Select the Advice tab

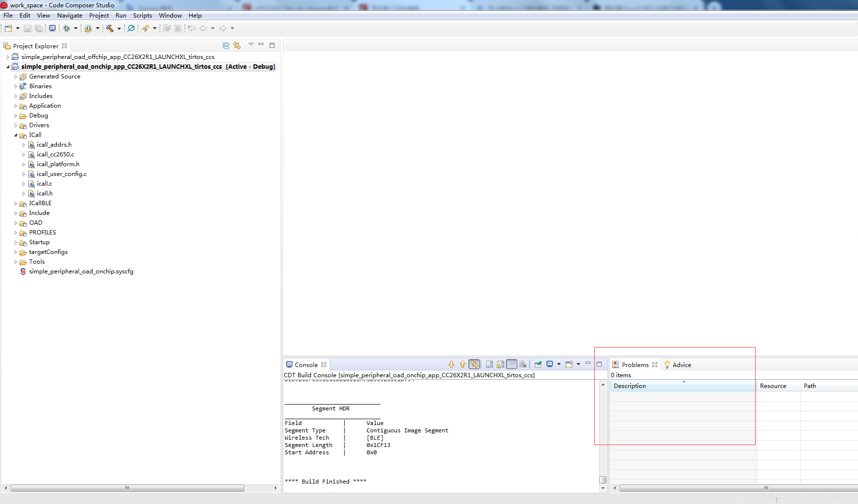(x=678, y=365)
